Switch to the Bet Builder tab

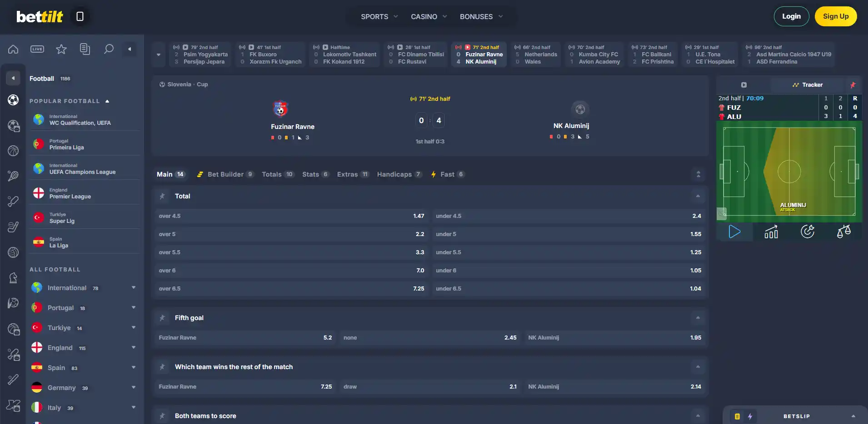coord(225,174)
